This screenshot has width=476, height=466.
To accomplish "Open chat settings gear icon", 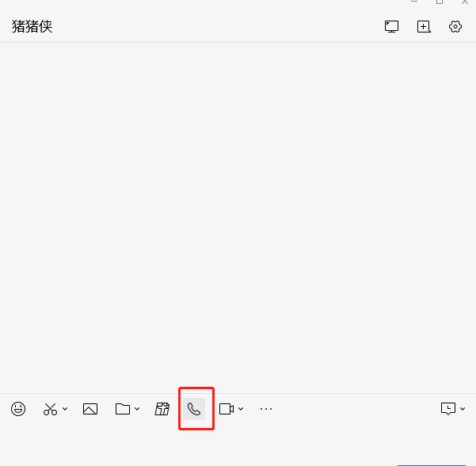I will tap(455, 27).
